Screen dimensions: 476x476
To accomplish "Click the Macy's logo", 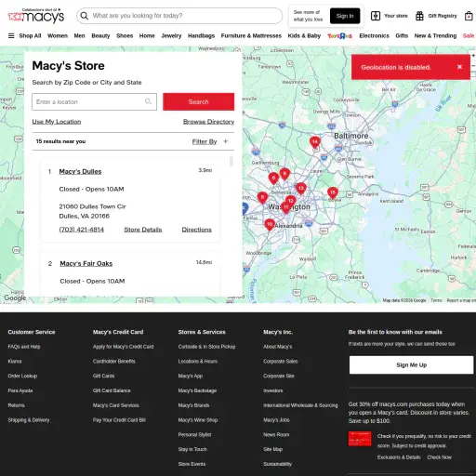I will (36, 16).
